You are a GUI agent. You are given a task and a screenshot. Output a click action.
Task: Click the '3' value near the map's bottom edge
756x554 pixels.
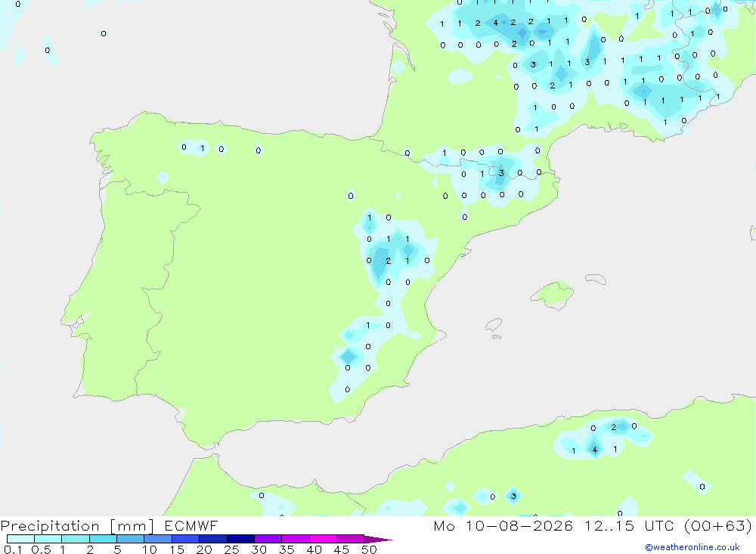point(513,496)
